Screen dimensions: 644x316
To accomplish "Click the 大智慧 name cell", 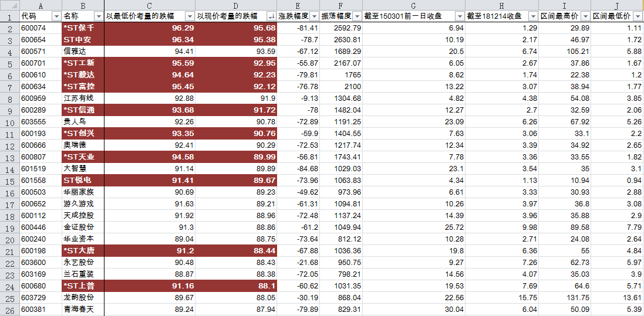I will click(x=83, y=169).
